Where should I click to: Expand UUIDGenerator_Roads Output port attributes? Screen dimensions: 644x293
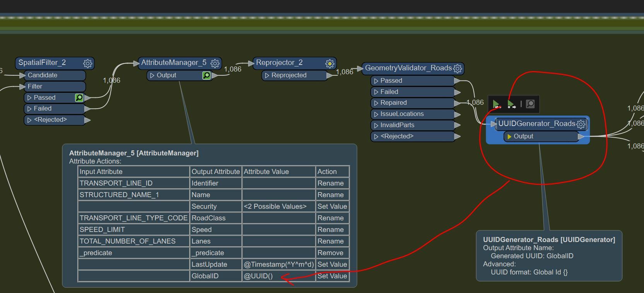pos(509,136)
